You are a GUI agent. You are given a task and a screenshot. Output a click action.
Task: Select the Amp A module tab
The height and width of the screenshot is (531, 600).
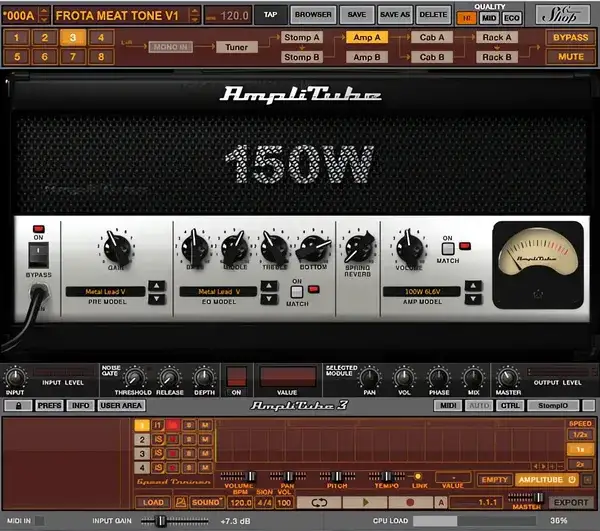tap(366, 37)
